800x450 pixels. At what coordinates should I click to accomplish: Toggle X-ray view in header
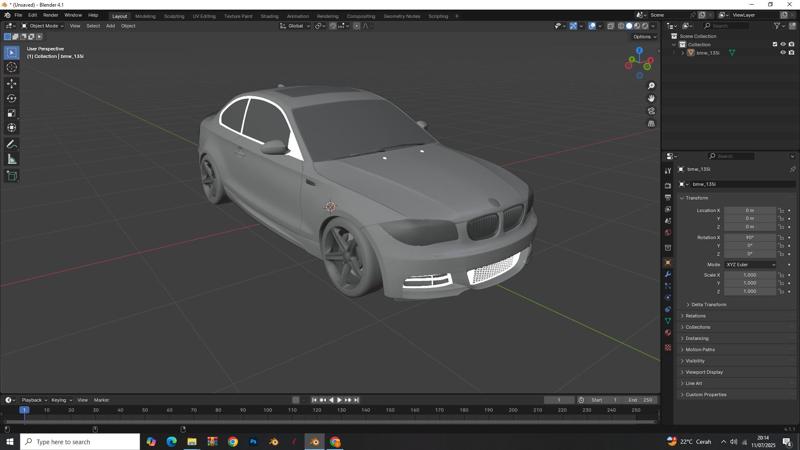tap(610, 26)
